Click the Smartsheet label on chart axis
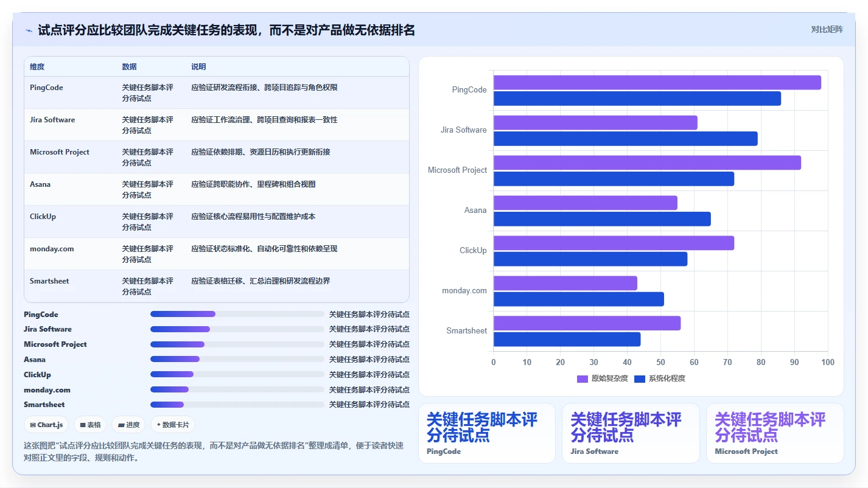Screen dimensions: 868x488 pyautogui.click(x=467, y=331)
